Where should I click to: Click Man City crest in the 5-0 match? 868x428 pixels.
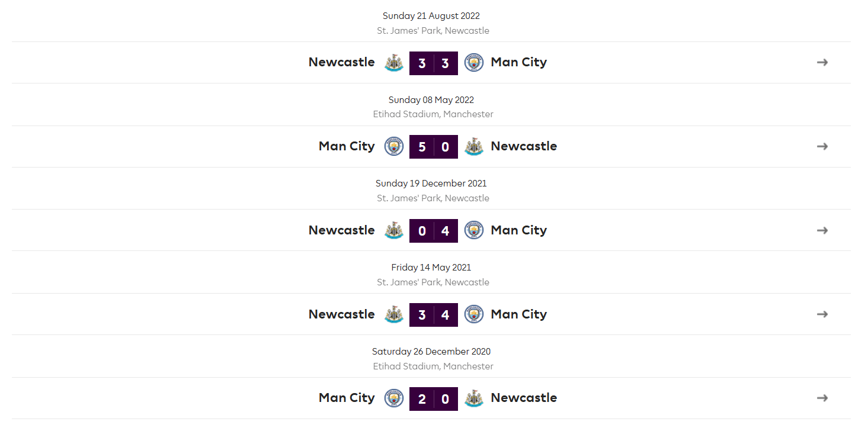[394, 146]
